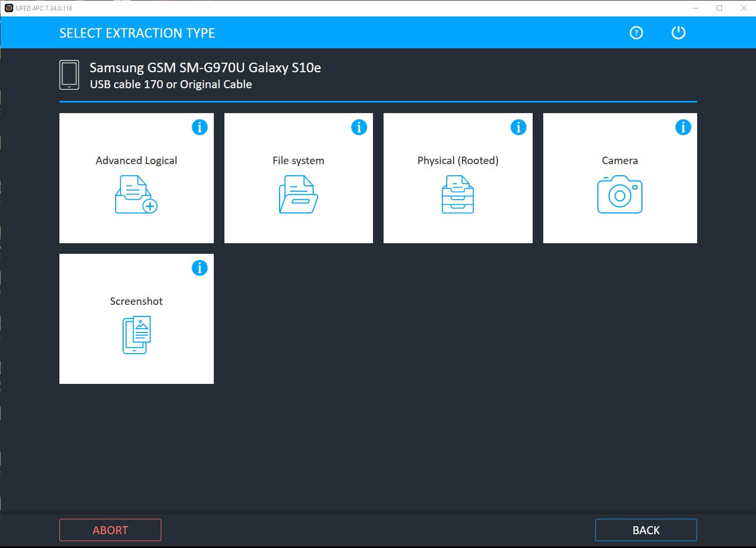Screen dimensions: 756x548
Task: Select the Screenshot extraction icon
Action: pos(136,335)
